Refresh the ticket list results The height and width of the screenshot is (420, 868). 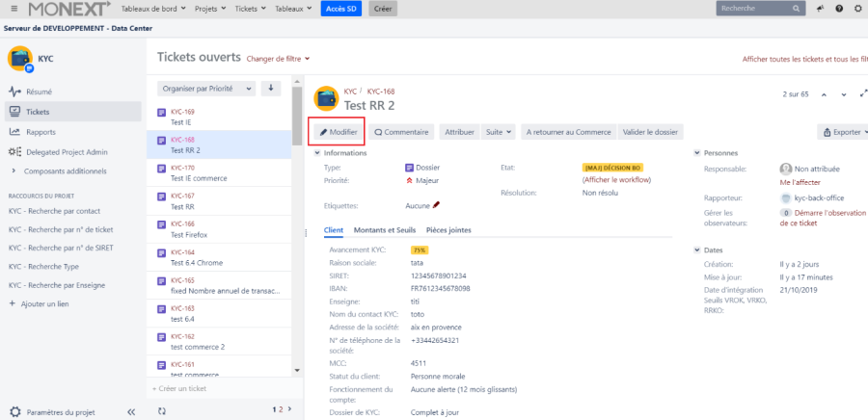[x=162, y=410]
